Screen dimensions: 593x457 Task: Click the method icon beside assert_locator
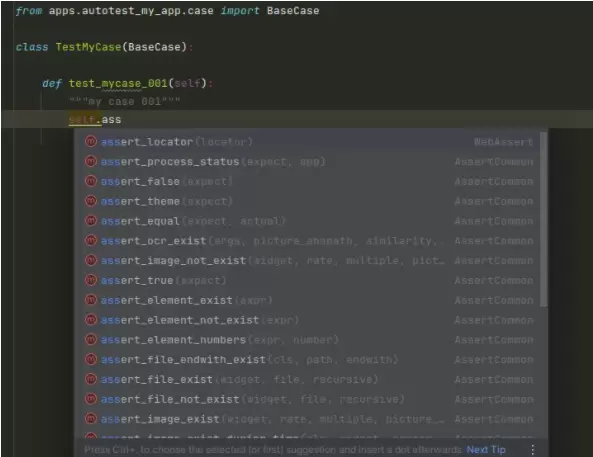(x=91, y=141)
